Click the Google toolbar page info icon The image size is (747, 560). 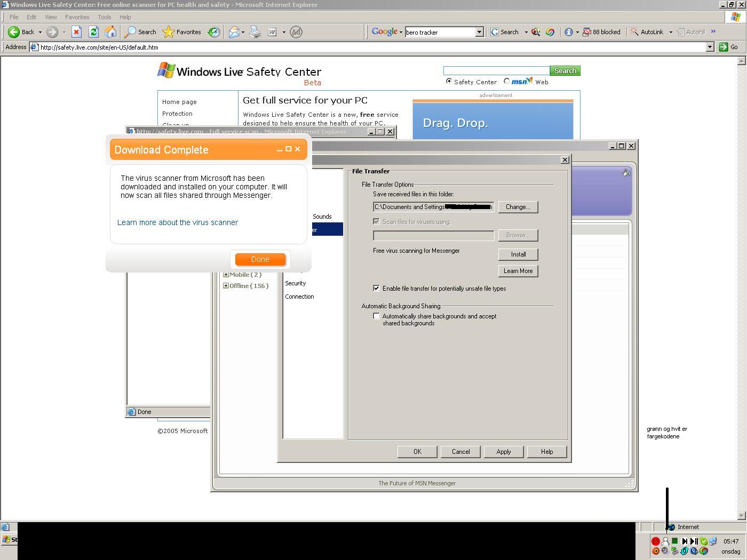pos(569,32)
